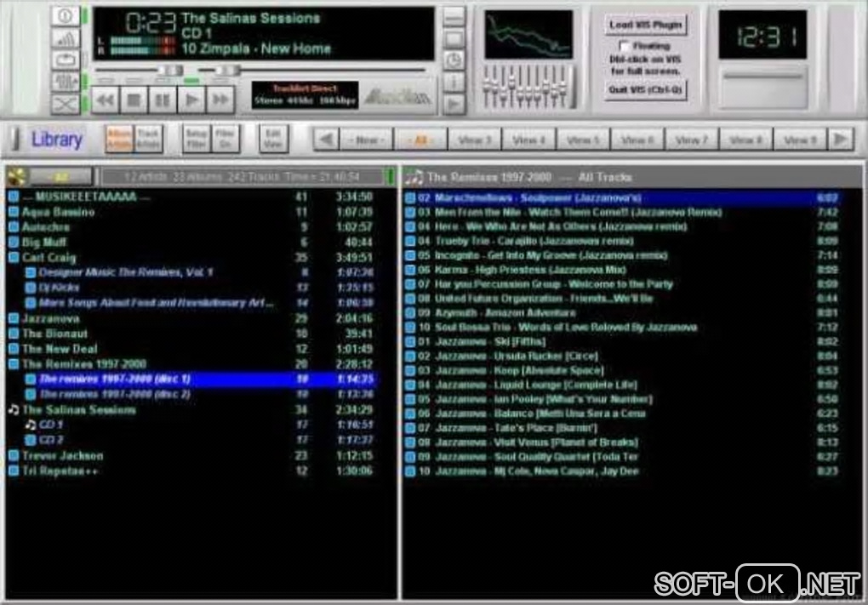Click the 12:31 clock display
This screenshot has height=605, width=868.
(762, 35)
